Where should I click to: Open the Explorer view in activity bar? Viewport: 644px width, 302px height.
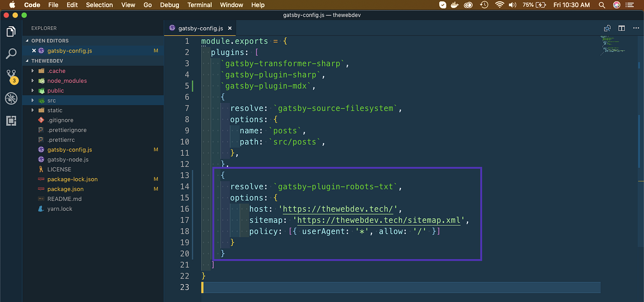[x=11, y=31]
